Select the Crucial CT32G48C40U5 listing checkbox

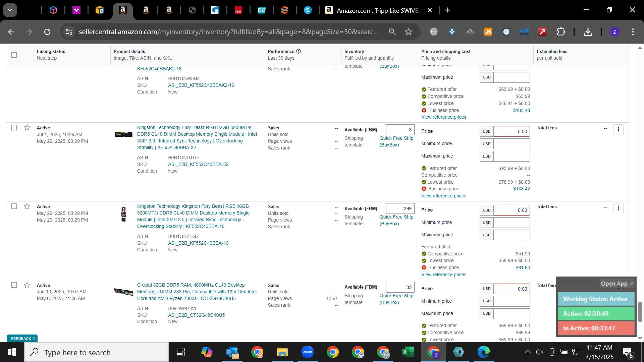coord(14,285)
